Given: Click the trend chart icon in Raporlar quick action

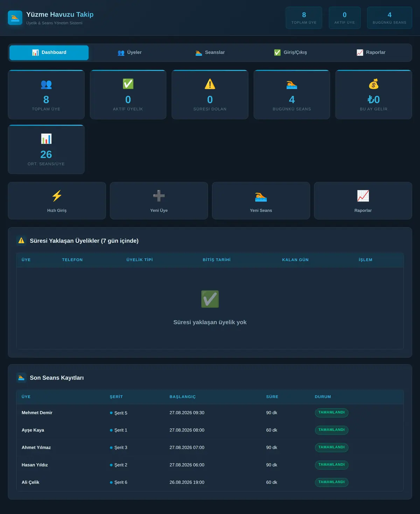Looking at the screenshot, I should coord(363,196).
